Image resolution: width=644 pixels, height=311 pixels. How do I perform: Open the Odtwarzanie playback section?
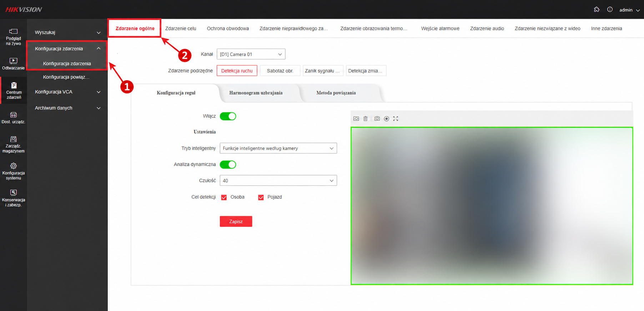[x=13, y=64]
